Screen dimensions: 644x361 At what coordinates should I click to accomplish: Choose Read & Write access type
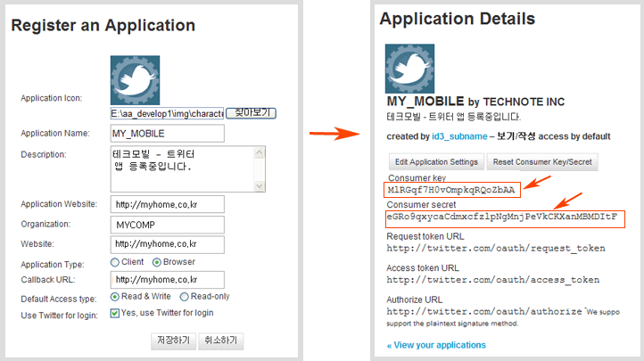click(115, 296)
